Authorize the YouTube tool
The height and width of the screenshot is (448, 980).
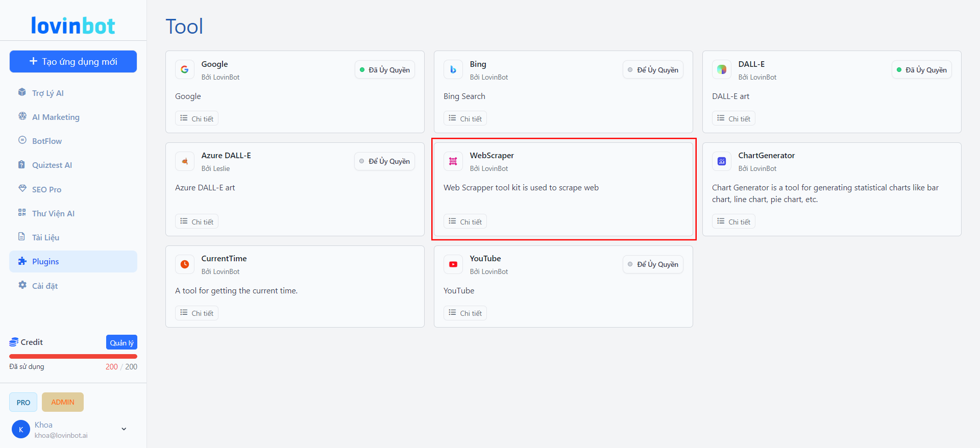click(x=652, y=264)
